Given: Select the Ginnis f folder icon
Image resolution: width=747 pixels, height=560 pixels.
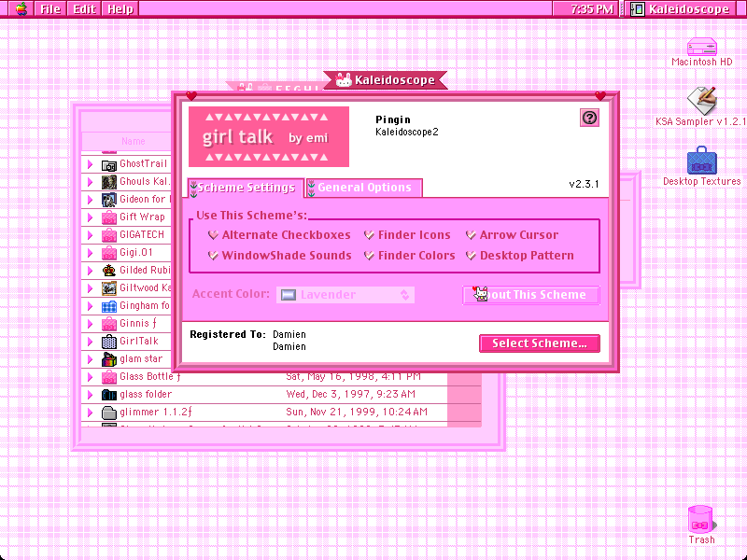Looking at the screenshot, I should (x=109, y=324).
